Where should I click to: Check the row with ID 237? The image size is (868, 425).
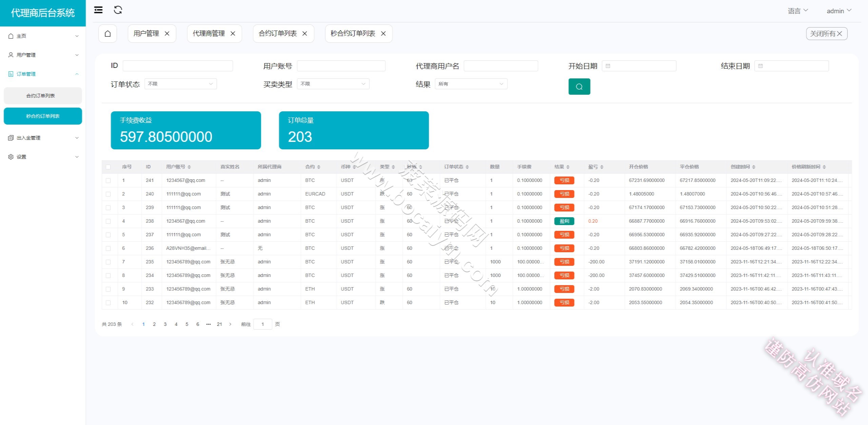[108, 235]
